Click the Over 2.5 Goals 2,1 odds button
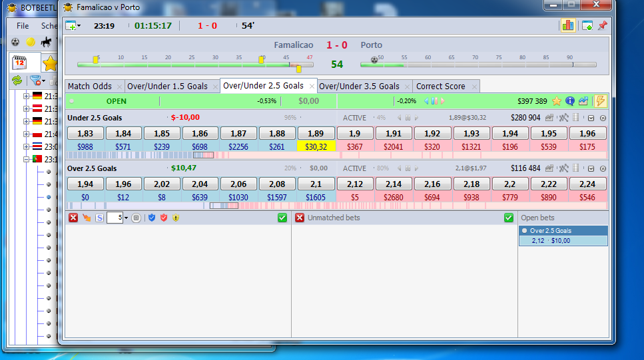 coord(316,184)
